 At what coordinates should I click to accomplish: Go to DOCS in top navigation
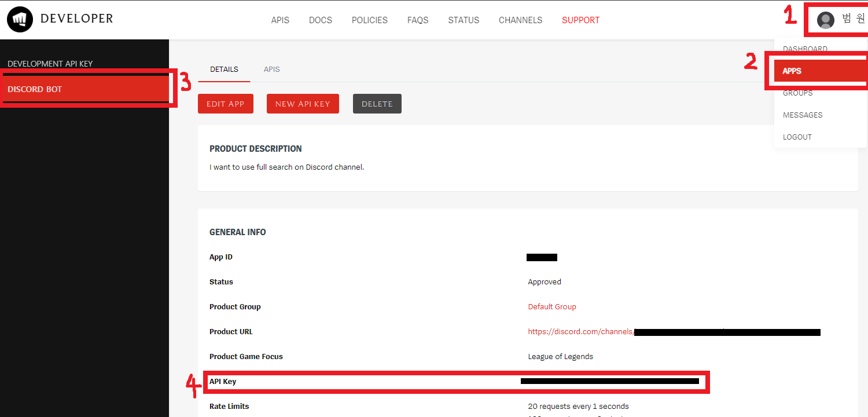(321, 20)
